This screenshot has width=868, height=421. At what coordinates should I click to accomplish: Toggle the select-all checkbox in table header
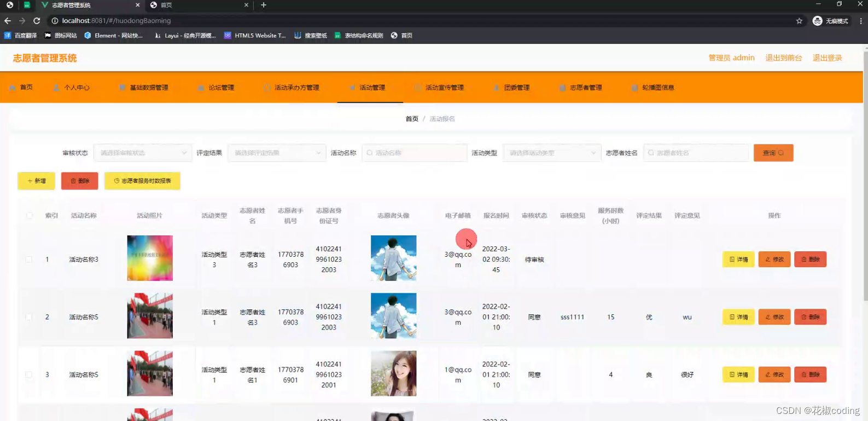(29, 216)
